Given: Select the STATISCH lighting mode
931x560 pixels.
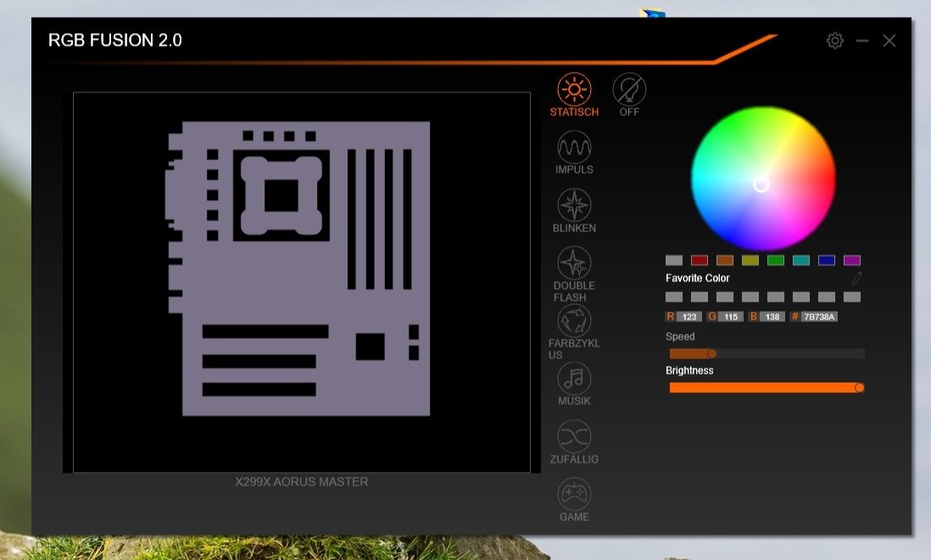Looking at the screenshot, I should point(574,95).
